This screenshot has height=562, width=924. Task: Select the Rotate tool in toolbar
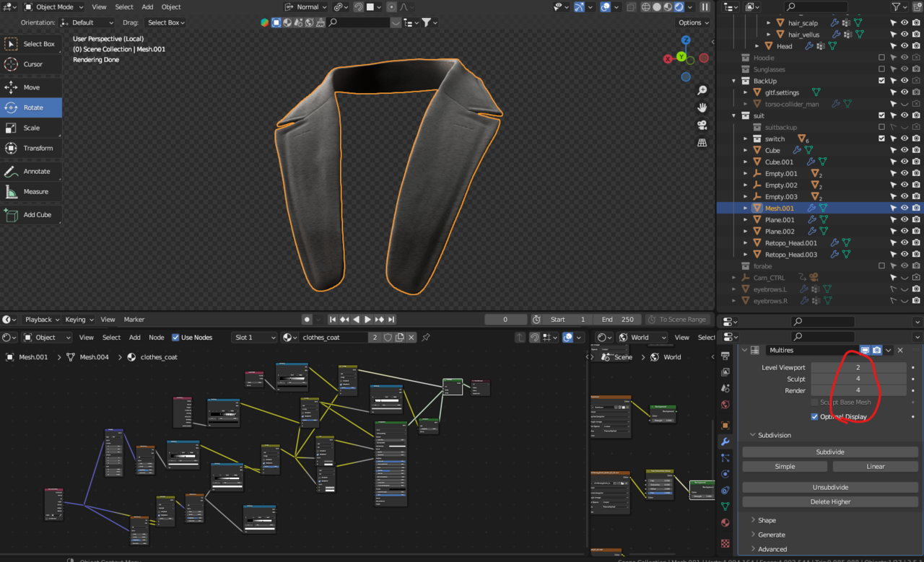(x=32, y=107)
